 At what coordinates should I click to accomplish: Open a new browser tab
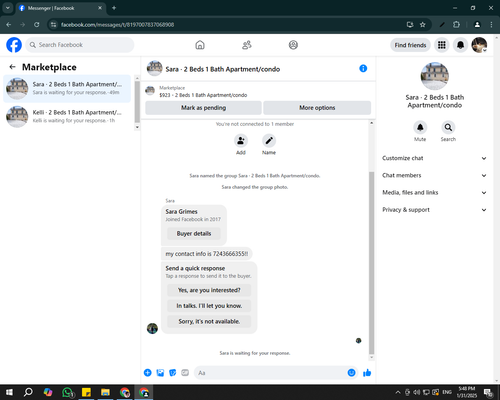click(114, 8)
